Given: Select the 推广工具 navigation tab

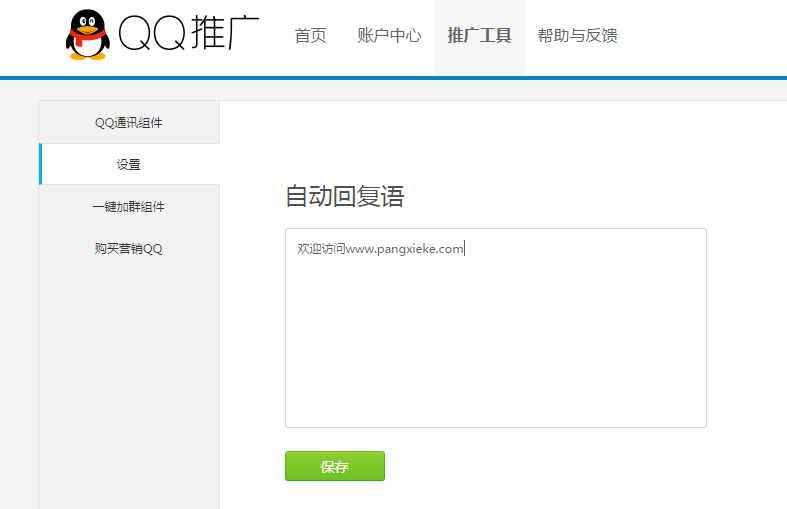Looking at the screenshot, I should point(479,36).
